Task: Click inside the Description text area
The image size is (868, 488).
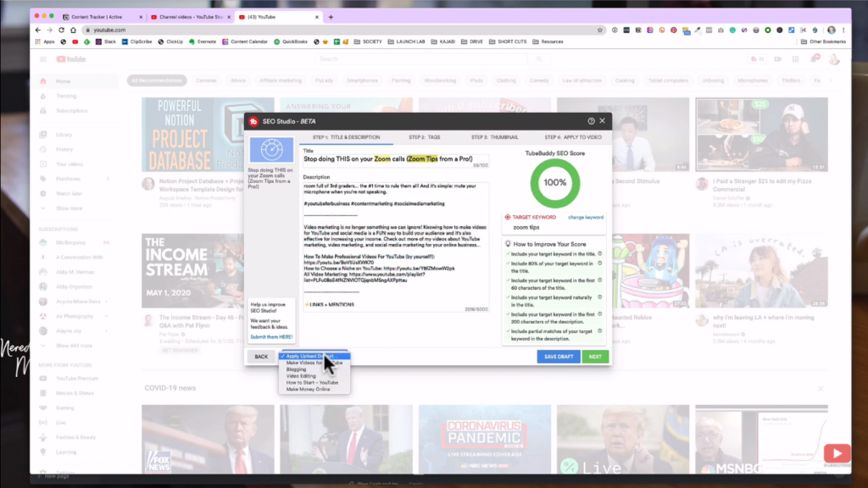Action: pyautogui.click(x=395, y=247)
